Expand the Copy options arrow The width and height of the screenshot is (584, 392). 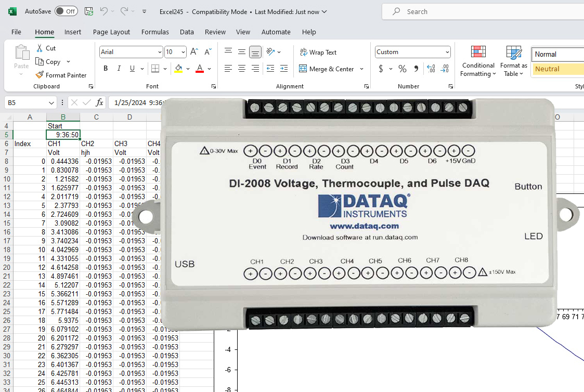(68, 61)
